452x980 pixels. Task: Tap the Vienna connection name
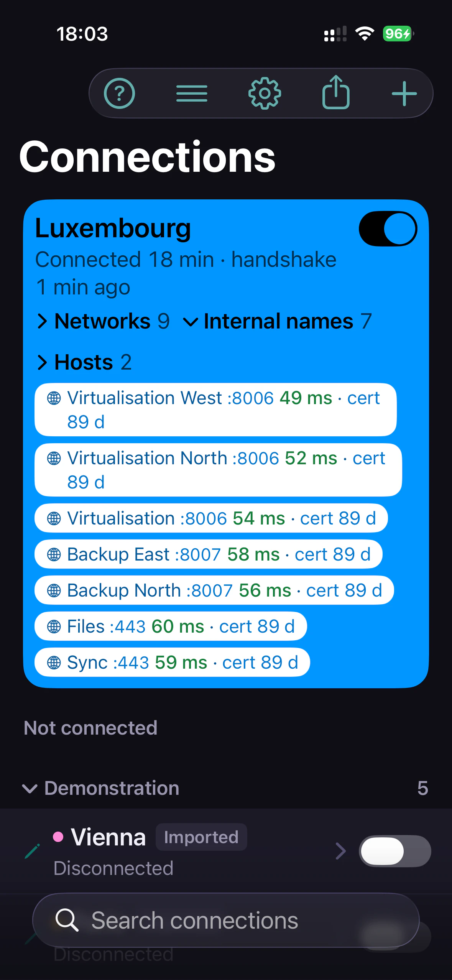[x=108, y=837]
